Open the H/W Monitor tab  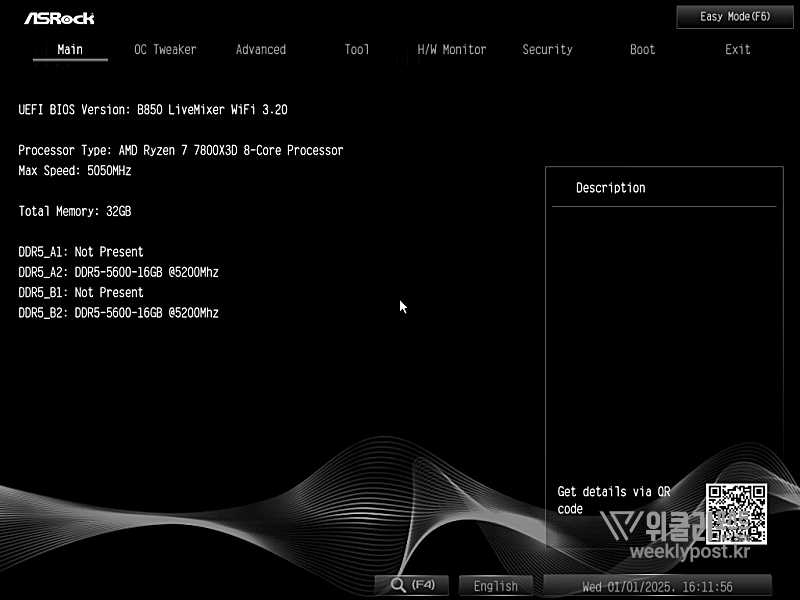click(x=452, y=49)
